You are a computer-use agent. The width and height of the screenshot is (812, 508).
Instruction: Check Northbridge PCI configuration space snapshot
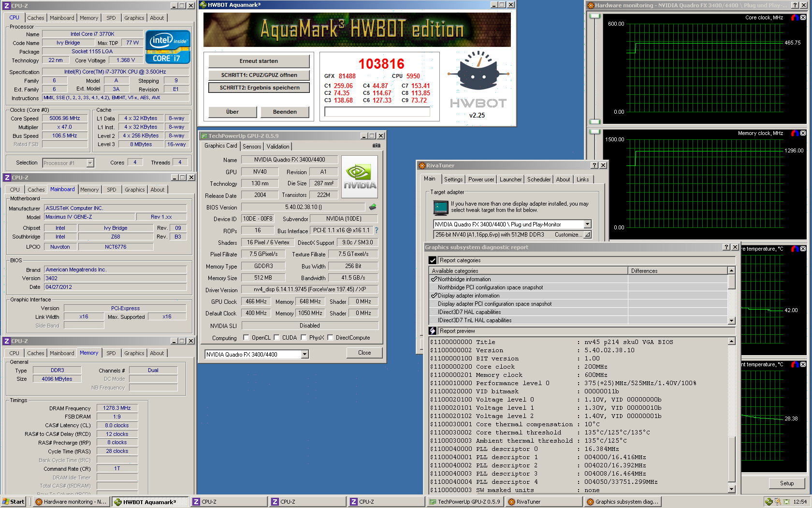click(x=490, y=287)
